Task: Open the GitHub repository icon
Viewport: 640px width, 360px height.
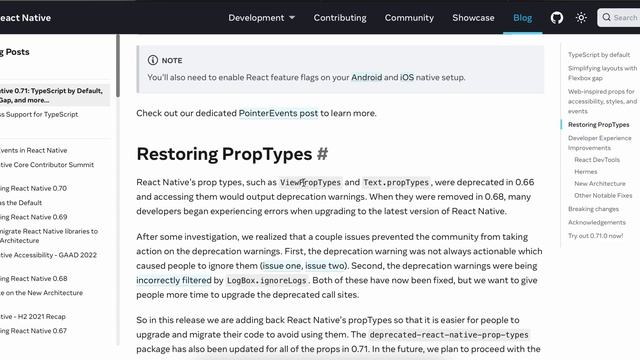Action: (x=557, y=18)
